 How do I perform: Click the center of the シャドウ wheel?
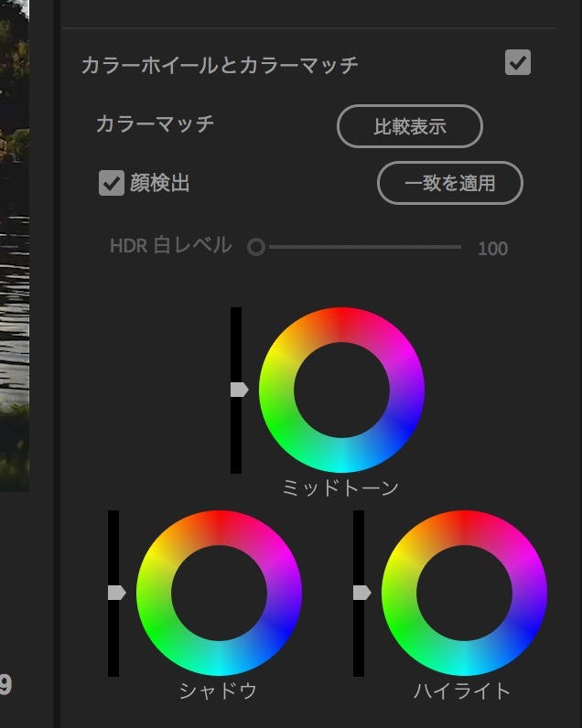click(x=220, y=593)
